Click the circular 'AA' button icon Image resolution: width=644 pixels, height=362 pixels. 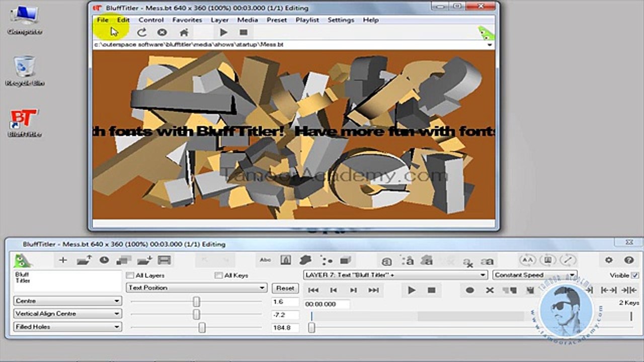pos(527,260)
